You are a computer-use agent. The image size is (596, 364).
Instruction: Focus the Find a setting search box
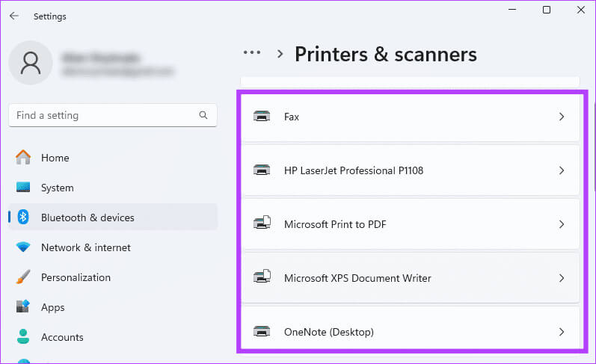coord(113,115)
